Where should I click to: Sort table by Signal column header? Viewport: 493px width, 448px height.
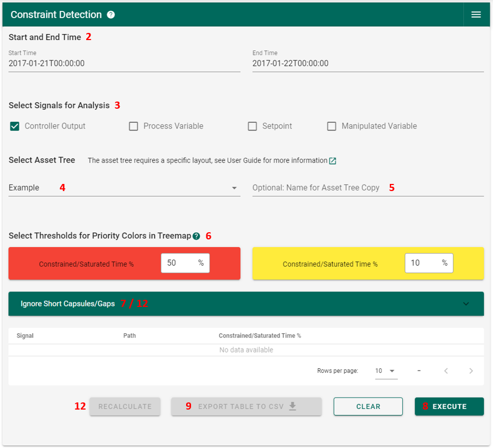25,335
